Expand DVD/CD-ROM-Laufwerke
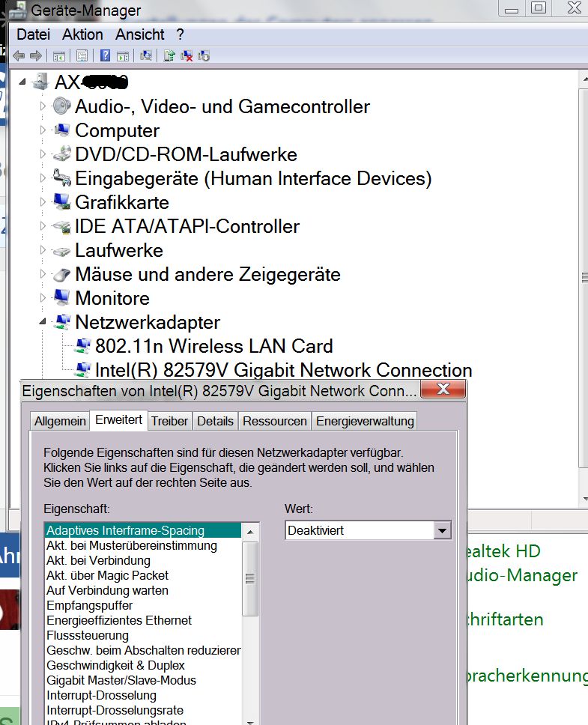The height and width of the screenshot is (725, 588). 43,154
